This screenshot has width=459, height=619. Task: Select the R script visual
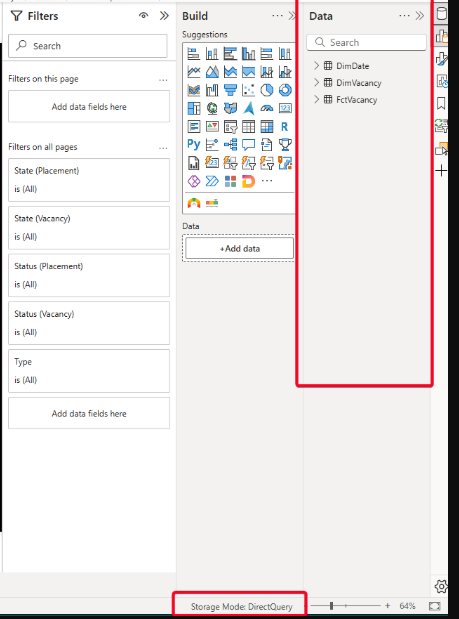285,127
